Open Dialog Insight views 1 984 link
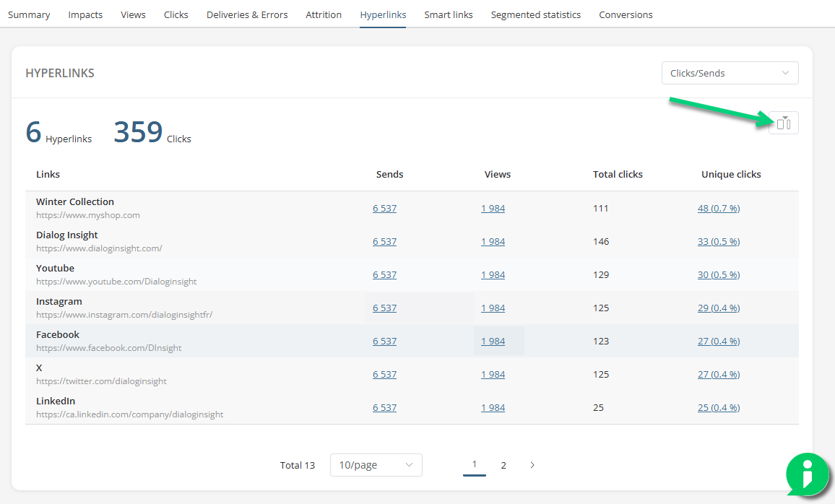Screen dimensions: 835x504 (x=493, y=242)
